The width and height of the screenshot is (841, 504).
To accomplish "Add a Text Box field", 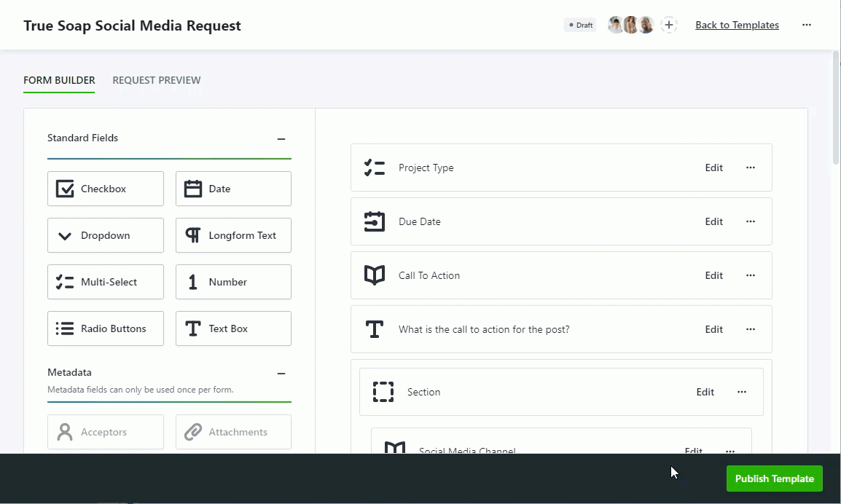I will (x=233, y=328).
